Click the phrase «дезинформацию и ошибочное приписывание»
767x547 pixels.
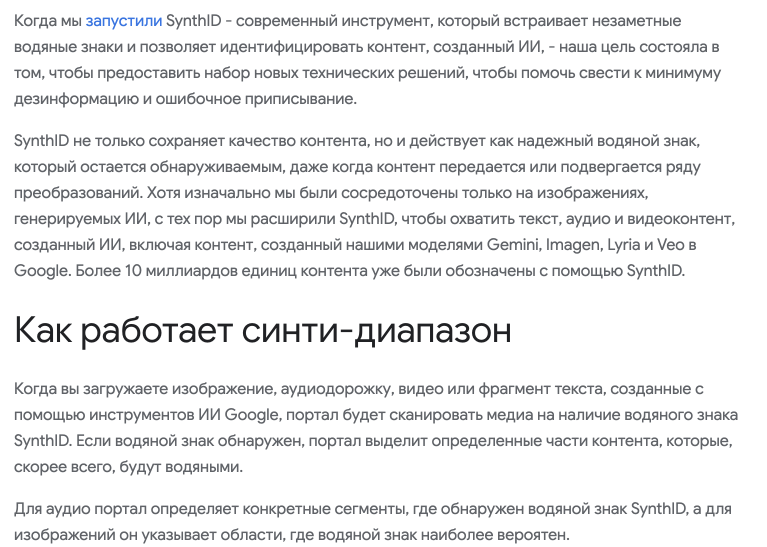[x=185, y=99]
